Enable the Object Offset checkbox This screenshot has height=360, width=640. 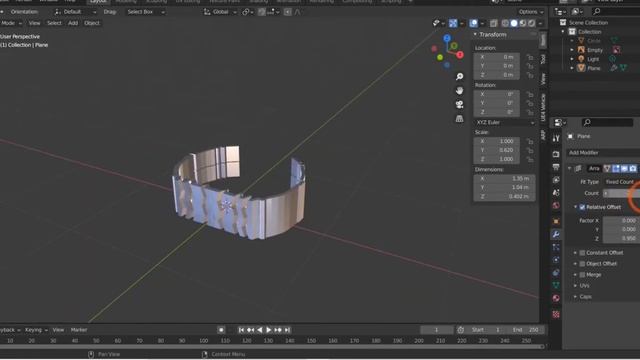coord(582,264)
